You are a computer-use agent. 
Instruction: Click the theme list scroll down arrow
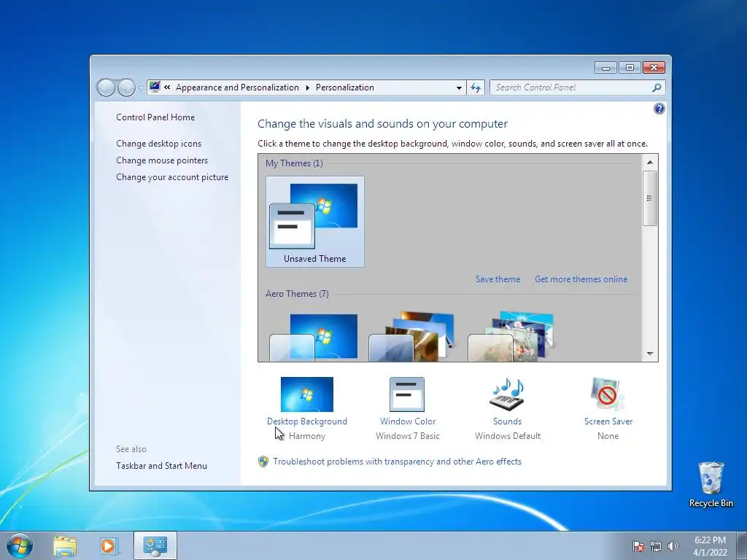650,354
